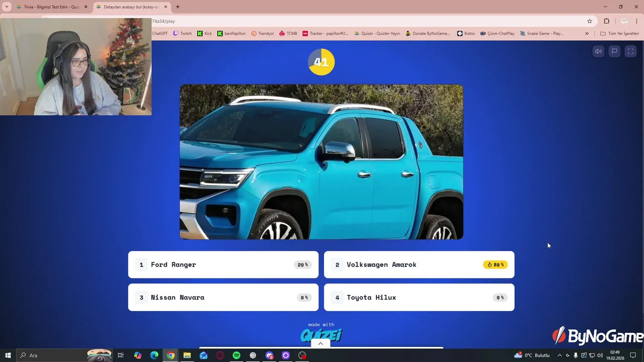
Task: Open Microsoft Edge from the taskbar
Action: (x=154, y=355)
